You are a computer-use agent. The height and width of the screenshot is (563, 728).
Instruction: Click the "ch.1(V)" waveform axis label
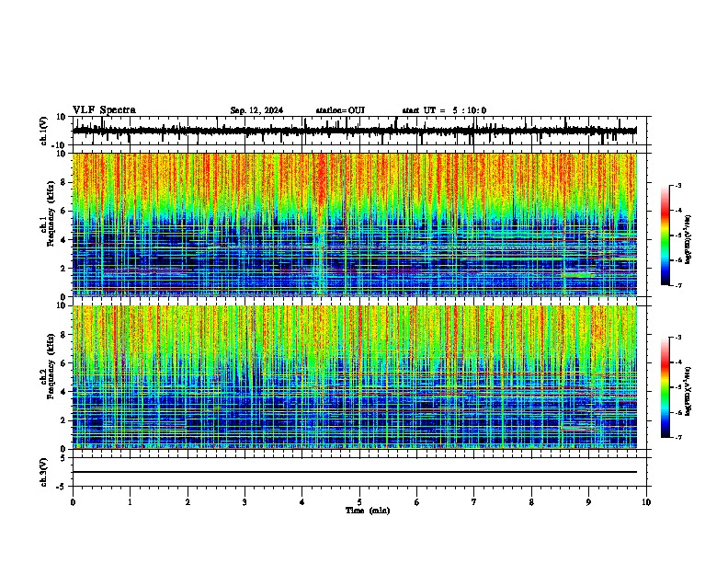click(x=44, y=131)
